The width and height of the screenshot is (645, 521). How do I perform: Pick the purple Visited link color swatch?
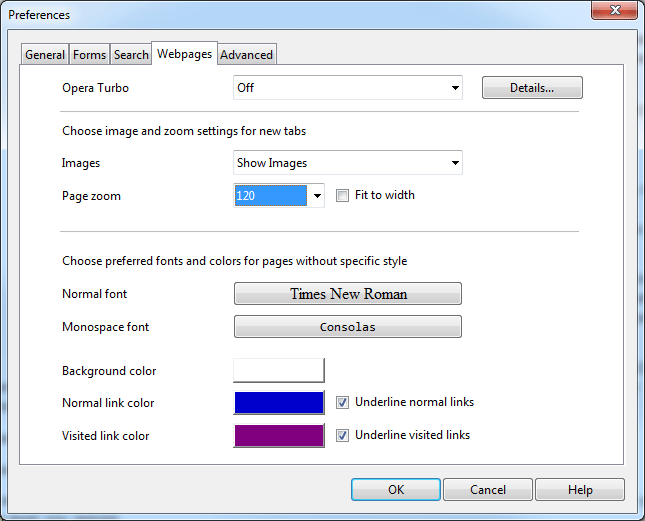(x=279, y=435)
